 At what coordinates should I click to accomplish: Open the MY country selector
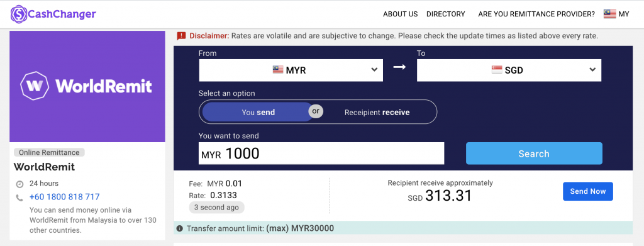pos(616,14)
